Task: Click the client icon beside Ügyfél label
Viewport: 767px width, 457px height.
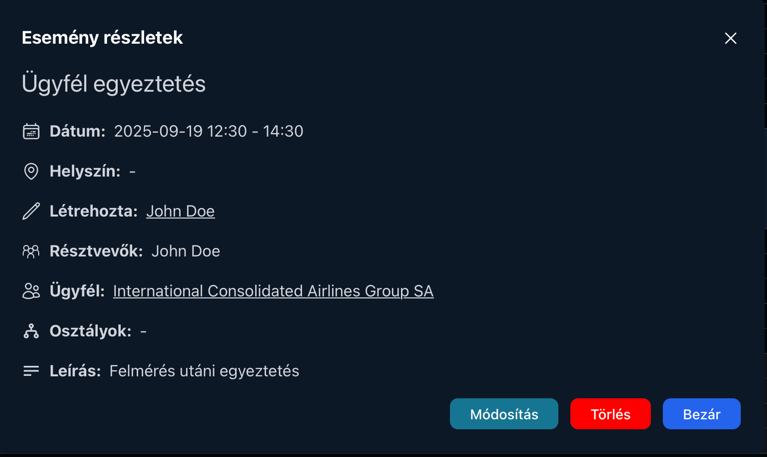Action: (x=31, y=291)
